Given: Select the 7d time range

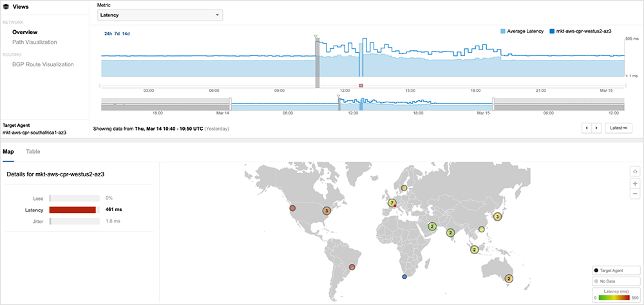Looking at the screenshot, I should (x=117, y=33).
